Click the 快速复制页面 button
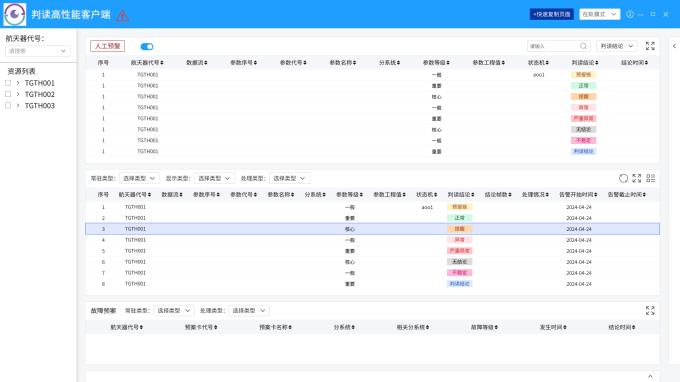 tap(552, 14)
